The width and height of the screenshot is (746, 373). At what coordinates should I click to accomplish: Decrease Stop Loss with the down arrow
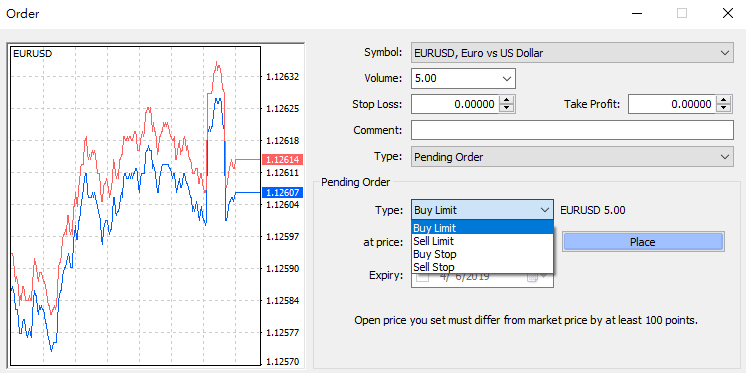click(x=507, y=108)
